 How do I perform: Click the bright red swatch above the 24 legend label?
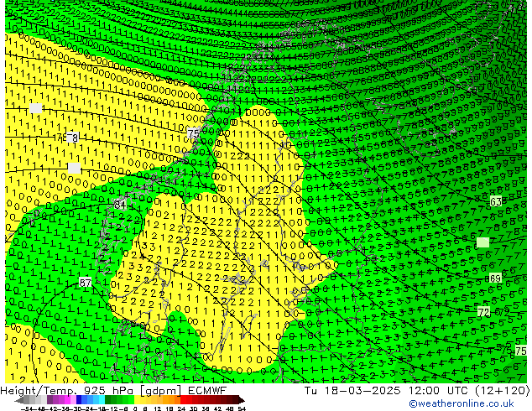(x=183, y=400)
